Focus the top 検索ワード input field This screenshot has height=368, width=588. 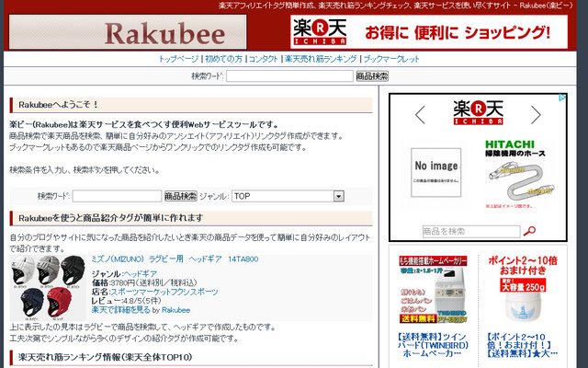[x=289, y=76]
